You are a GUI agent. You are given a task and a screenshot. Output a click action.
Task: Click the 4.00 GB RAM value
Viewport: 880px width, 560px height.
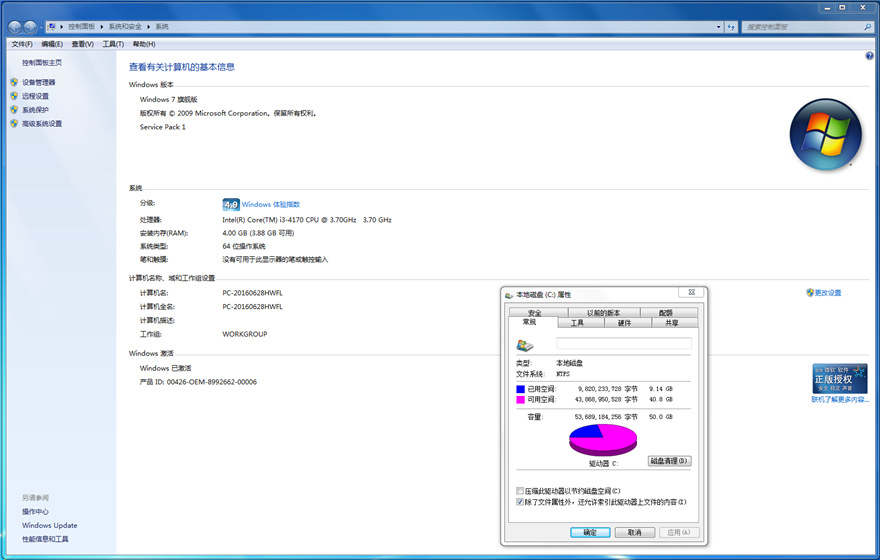pyautogui.click(x=258, y=233)
